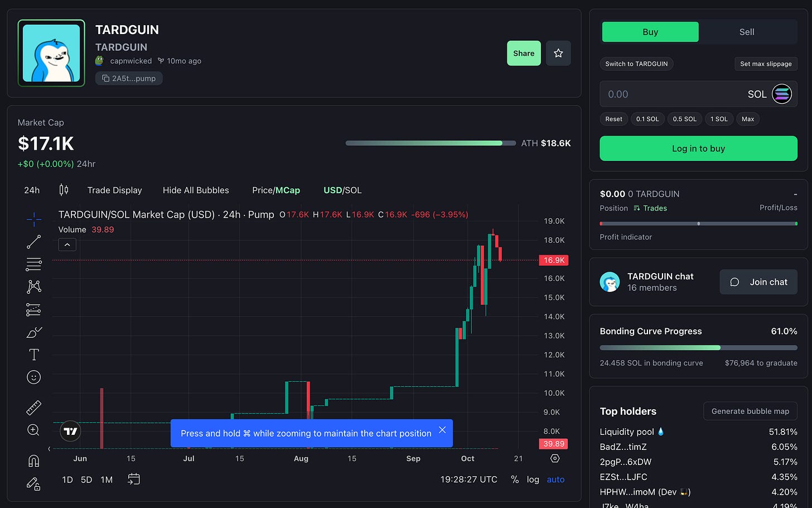Viewport: 812px width, 508px height.
Task: Choose the 0.1 SOL preset
Action: [647, 119]
